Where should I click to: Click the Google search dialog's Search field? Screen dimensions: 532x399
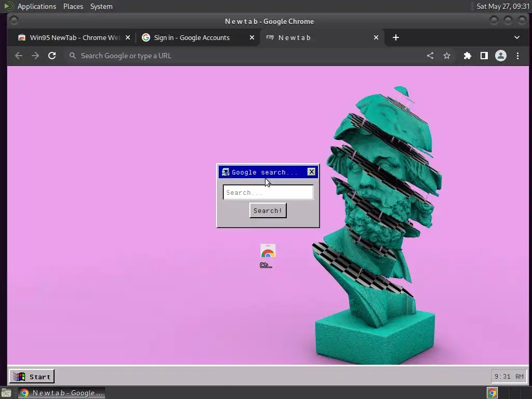(x=268, y=192)
